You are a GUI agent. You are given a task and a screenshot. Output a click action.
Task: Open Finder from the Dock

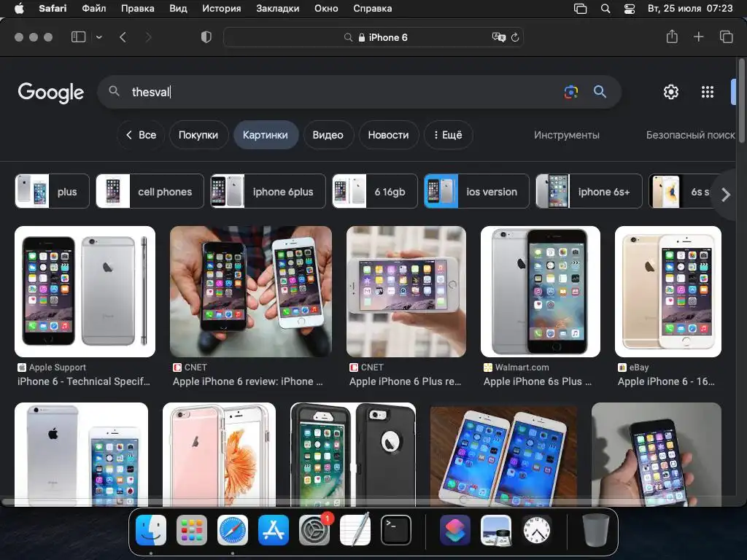click(151, 530)
